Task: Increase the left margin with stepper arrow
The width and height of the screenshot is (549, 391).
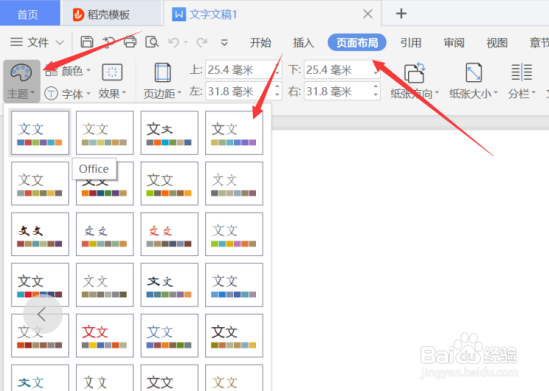Action: (x=277, y=87)
